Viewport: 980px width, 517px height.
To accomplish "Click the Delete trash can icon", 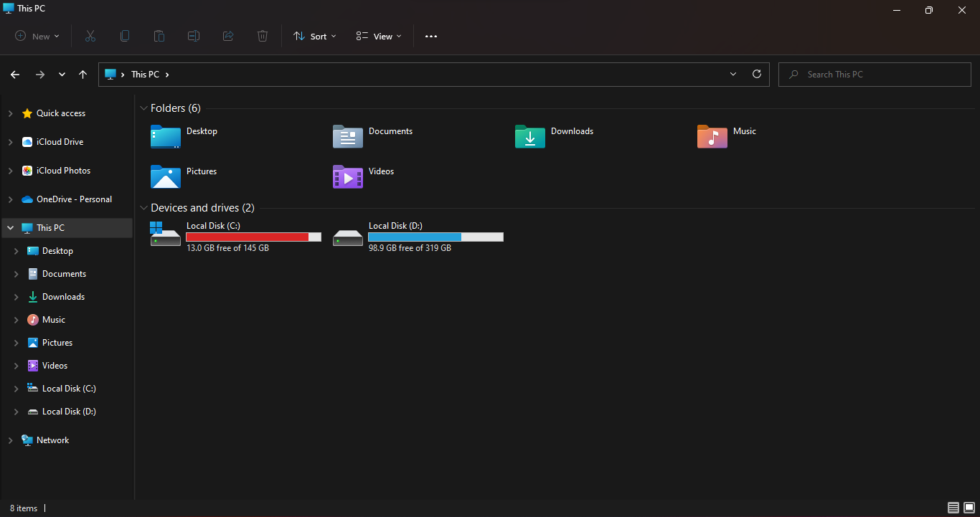I will pyautogui.click(x=263, y=36).
